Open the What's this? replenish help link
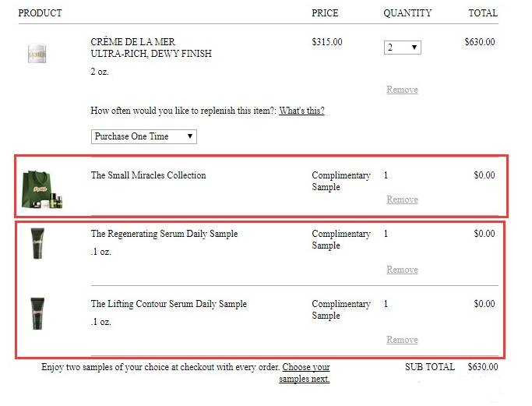The image size is (532, 406). click(x=301, y=111)
